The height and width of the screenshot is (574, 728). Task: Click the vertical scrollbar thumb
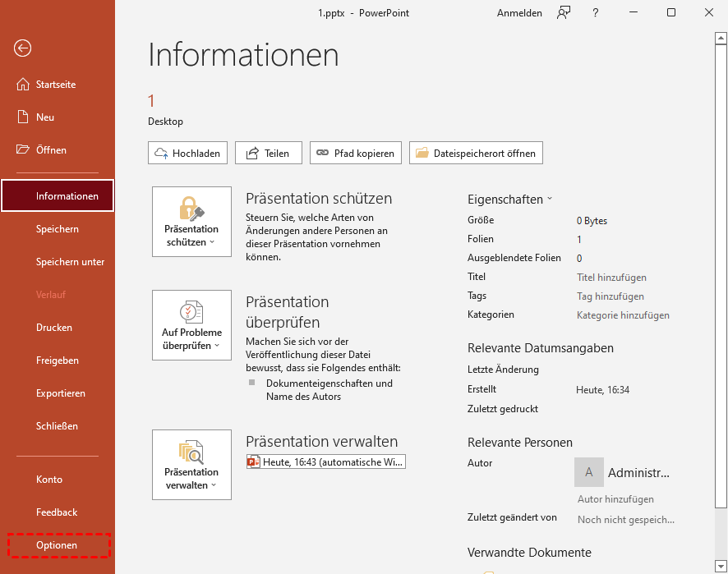(x=721, y=276)
